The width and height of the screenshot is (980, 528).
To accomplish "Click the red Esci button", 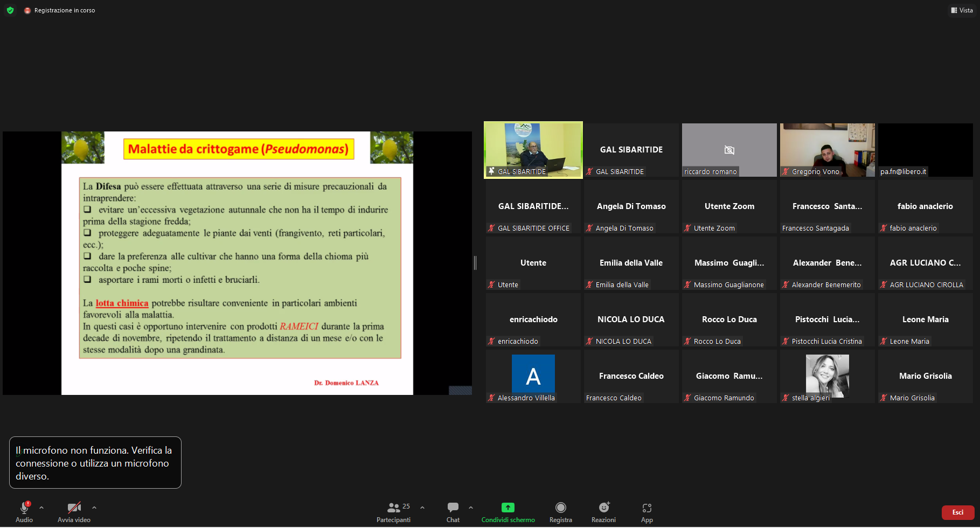I will 958,512.
